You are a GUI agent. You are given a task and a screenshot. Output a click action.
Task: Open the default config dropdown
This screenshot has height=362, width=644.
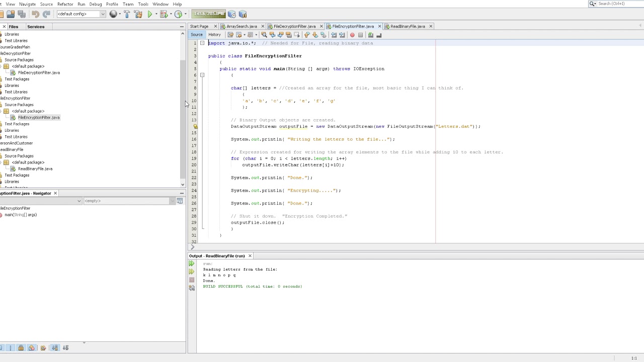(x=103, y=14)
